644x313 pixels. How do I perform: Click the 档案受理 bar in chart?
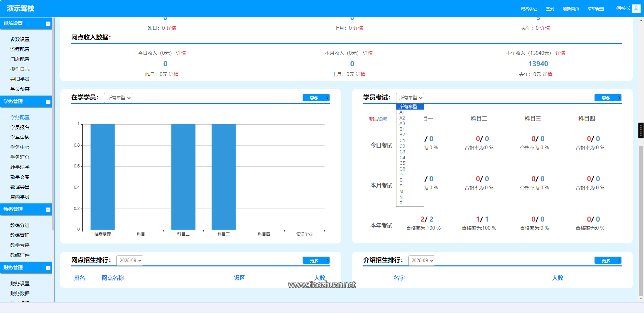point(103,177)
